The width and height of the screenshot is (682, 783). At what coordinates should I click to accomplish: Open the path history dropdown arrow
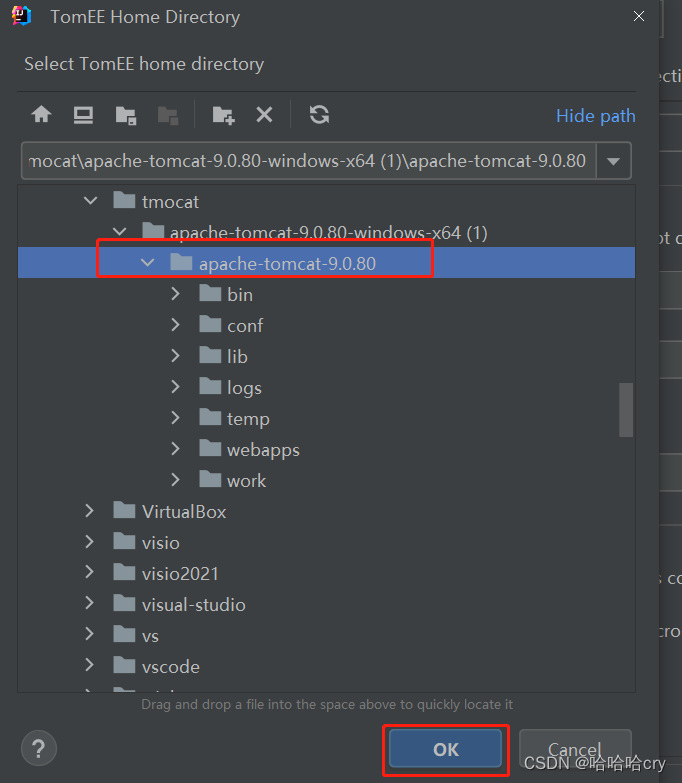coord(614,161)
